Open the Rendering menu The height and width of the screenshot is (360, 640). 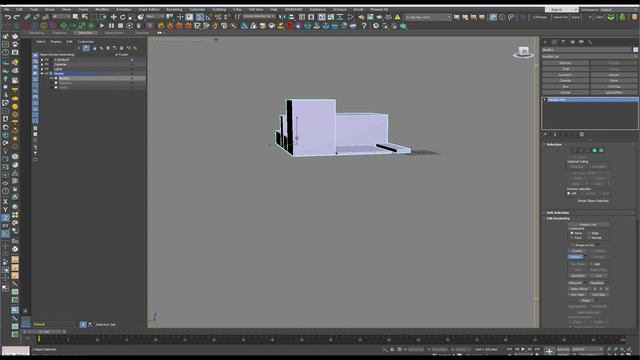174,9
